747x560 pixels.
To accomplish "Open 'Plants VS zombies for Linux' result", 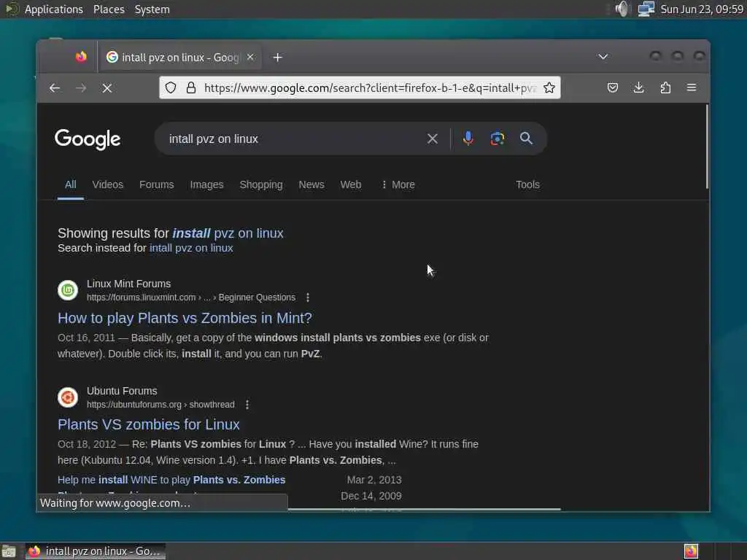I will [149, 425].
